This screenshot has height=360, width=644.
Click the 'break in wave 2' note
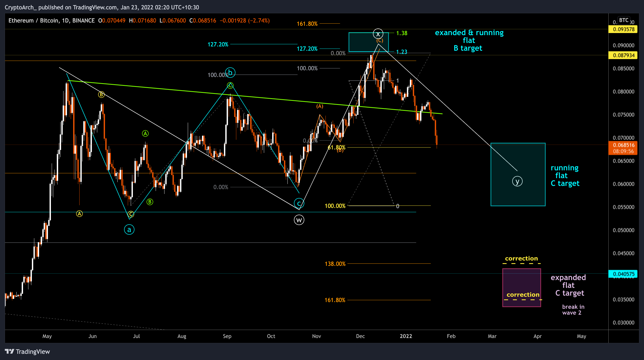(573, 310)
